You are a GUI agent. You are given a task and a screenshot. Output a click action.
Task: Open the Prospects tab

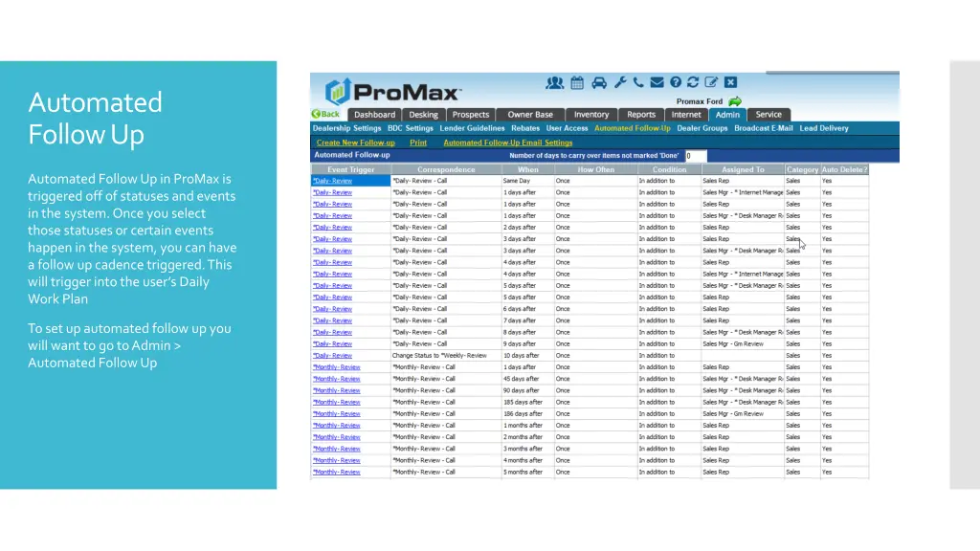click(471, 115)
